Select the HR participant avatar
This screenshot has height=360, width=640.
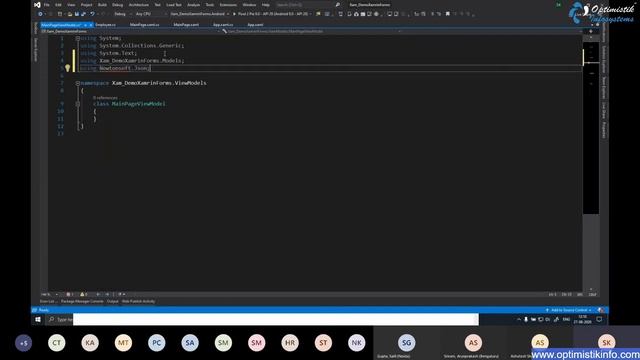(290, 343)
